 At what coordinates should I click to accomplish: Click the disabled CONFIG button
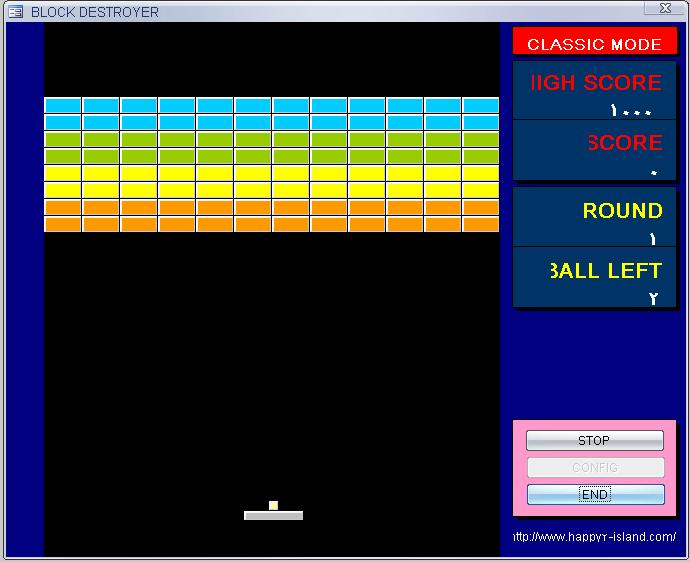click(595, 467)
